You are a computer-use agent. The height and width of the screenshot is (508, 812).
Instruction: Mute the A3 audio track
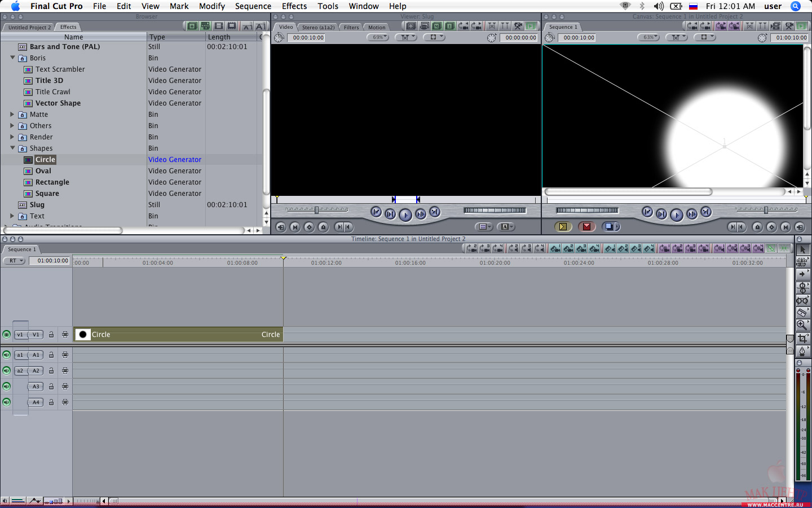point(6,387)
